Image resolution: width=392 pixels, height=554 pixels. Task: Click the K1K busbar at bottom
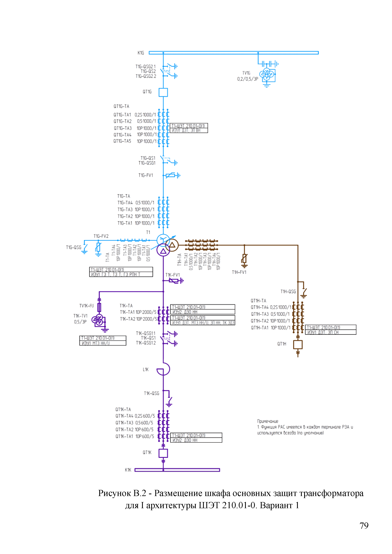(x=177, y=470)
